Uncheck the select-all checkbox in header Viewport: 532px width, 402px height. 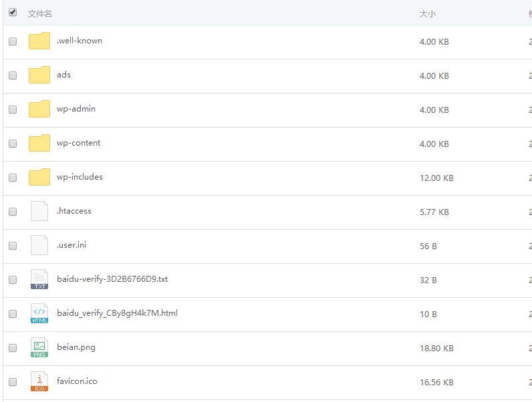pos(13,13)
